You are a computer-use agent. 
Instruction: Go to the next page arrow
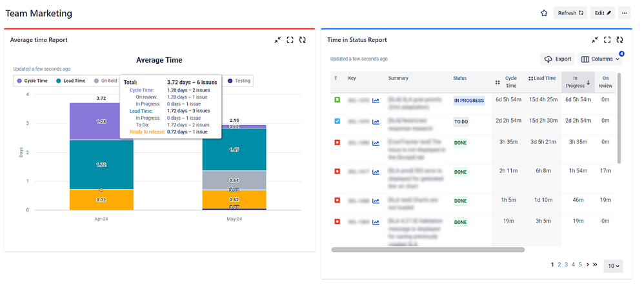coord(588,264)
